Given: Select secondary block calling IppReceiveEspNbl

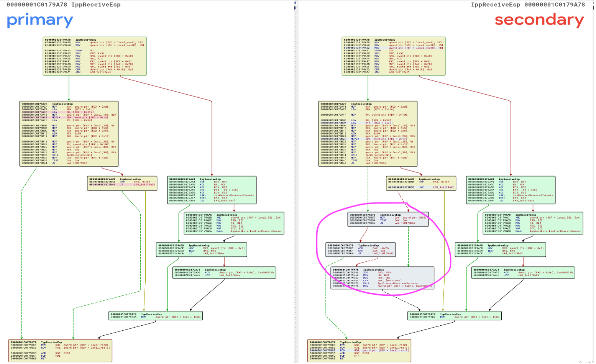Looking at the screenshot, I should pyautogui.click(x=368, y=134).
